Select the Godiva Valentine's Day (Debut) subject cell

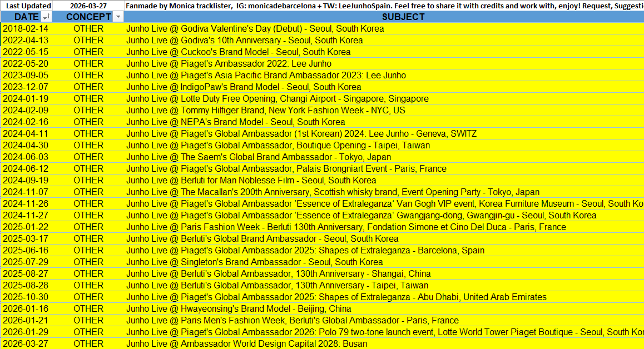[384, 29]
